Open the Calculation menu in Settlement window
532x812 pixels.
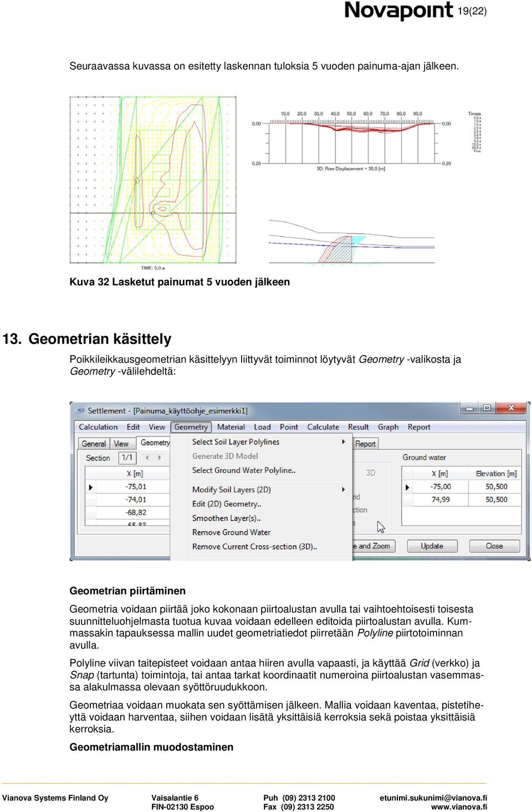click(x=98, y=427)
